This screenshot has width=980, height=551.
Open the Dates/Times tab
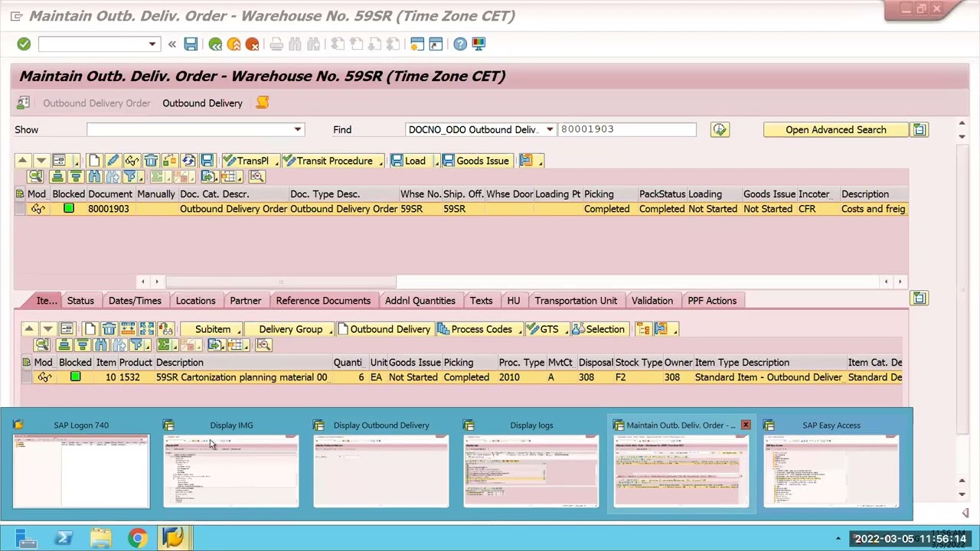tap(135, 301)
